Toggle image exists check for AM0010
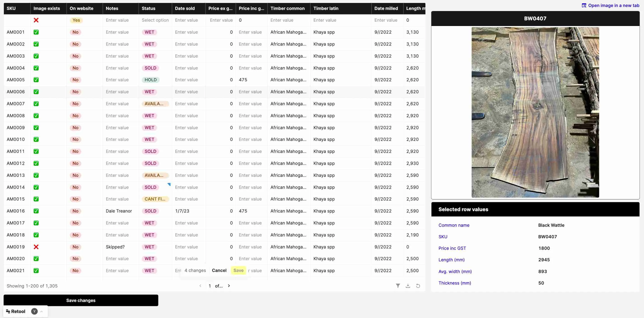Screen dimensions: 644x318 tap(36, 140)
